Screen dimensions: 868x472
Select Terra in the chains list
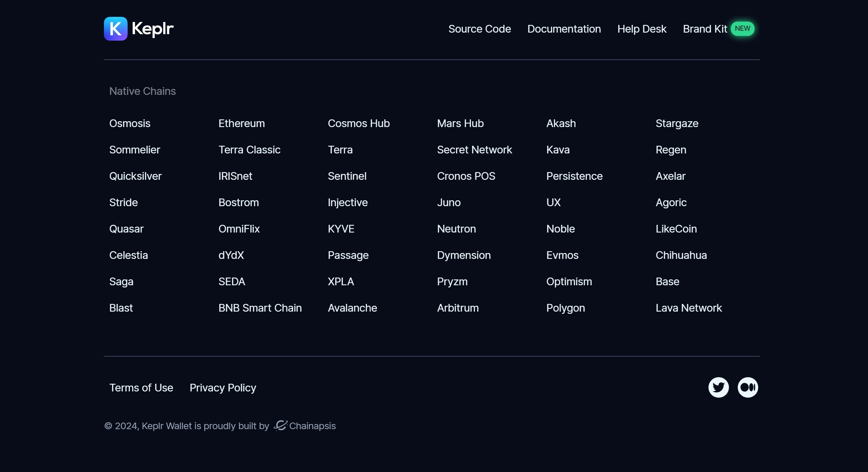tap(340, 150)
